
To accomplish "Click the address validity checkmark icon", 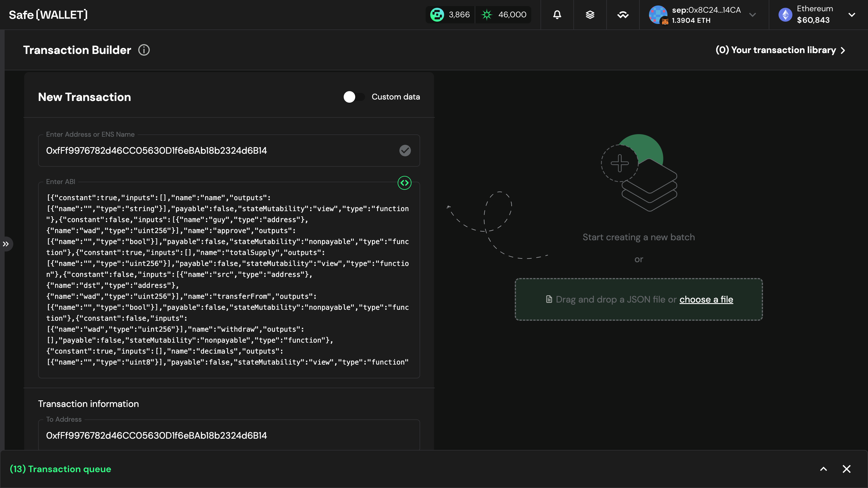I will click(x=405, y=151).
